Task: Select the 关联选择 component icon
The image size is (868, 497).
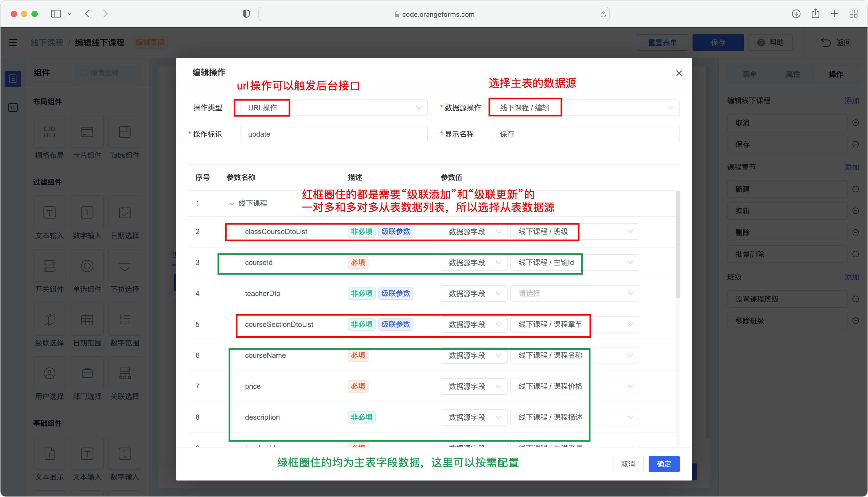Action: (x=125, y=374)
